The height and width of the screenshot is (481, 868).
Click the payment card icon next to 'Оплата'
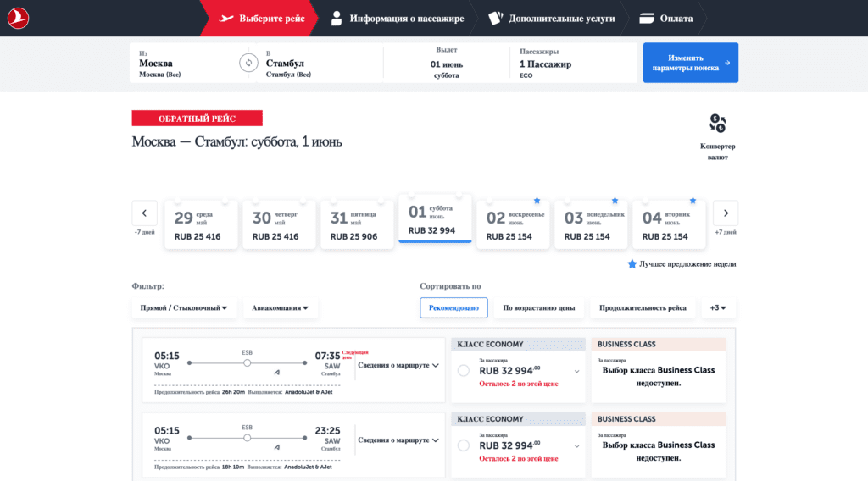[647, 19]
